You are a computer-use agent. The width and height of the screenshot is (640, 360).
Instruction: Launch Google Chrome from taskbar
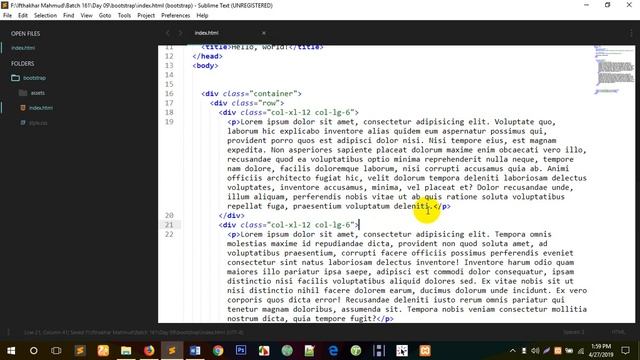pos(218,351)
